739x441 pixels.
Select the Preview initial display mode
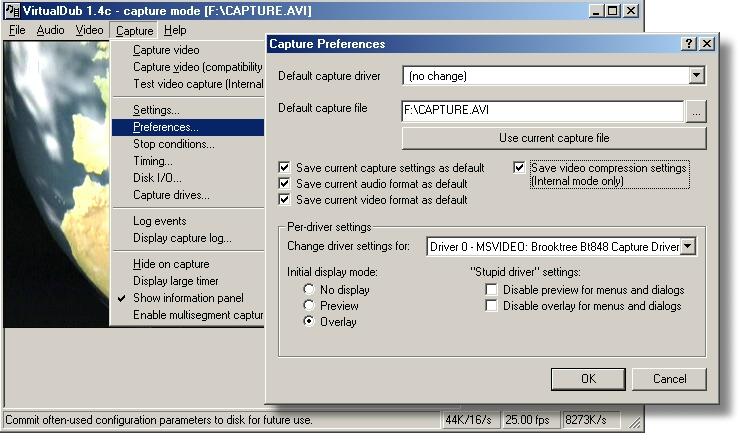click(x=309, y=306)
